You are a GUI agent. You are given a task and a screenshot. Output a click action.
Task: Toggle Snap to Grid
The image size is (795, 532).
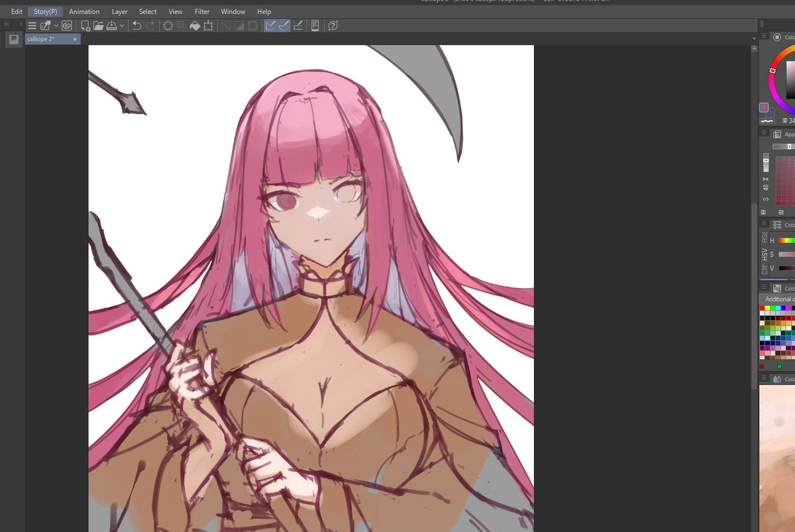[297, 26]
